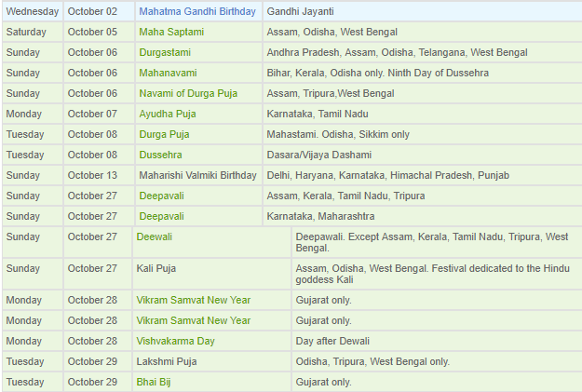
Task: Open Navami of Durga Puja link
Action: [188, 93]
